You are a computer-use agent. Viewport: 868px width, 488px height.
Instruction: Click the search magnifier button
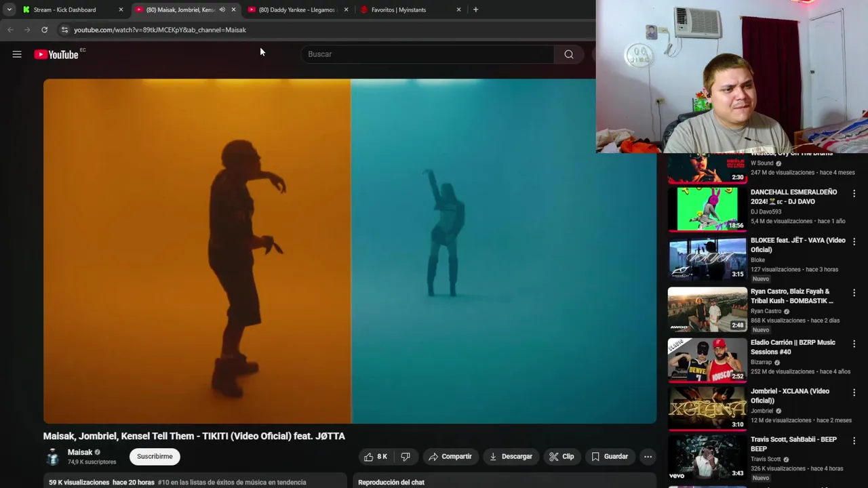point(569,54)
